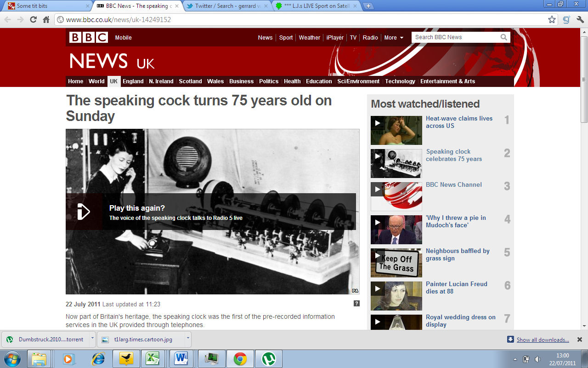Screen dimensions: 588x368
Task: Open the Sport link in BBC header
Action: 286,38
